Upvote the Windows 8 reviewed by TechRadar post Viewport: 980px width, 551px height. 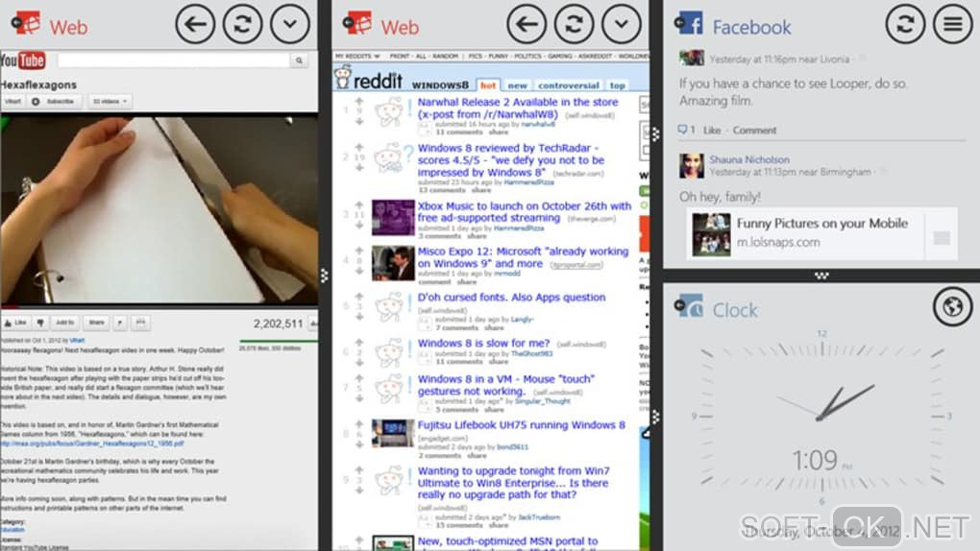[x=359, y=147]
